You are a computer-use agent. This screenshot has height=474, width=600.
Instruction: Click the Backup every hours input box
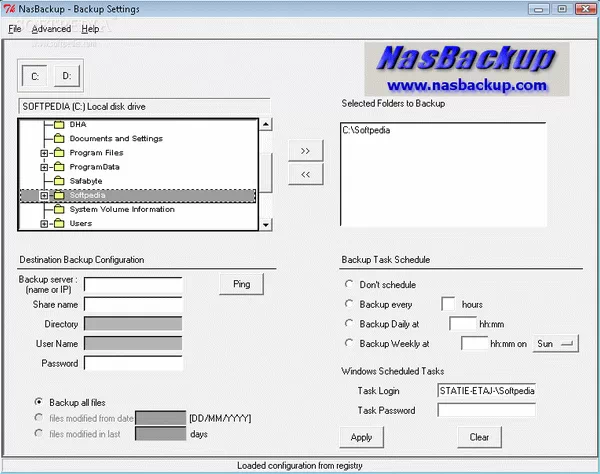tap(448, 304)
